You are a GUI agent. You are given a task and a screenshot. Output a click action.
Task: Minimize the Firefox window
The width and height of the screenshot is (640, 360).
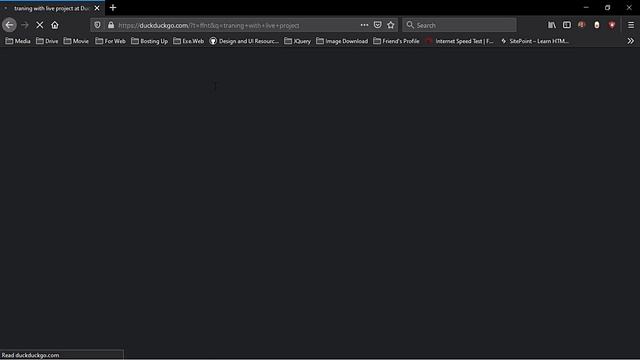pos(586,7)
